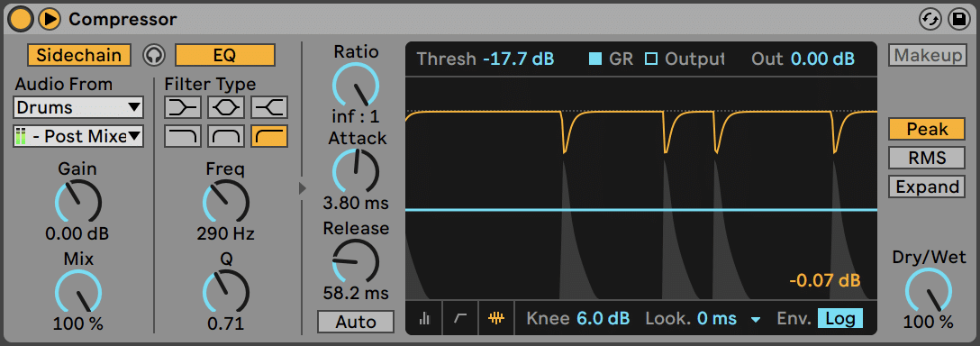The image size is (980, 346).
Task: Save preset with the disk icon
Action: 958,20
